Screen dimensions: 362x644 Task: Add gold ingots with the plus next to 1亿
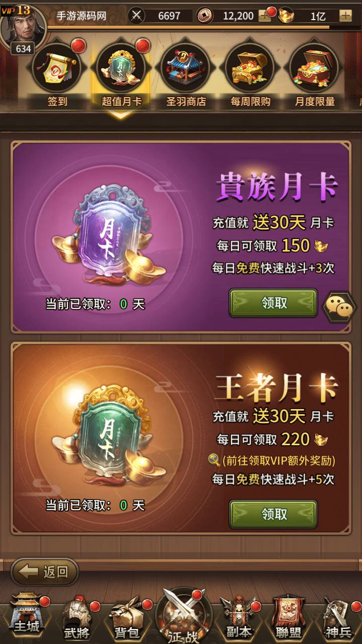pyautogui.click(x=345, y=16)
